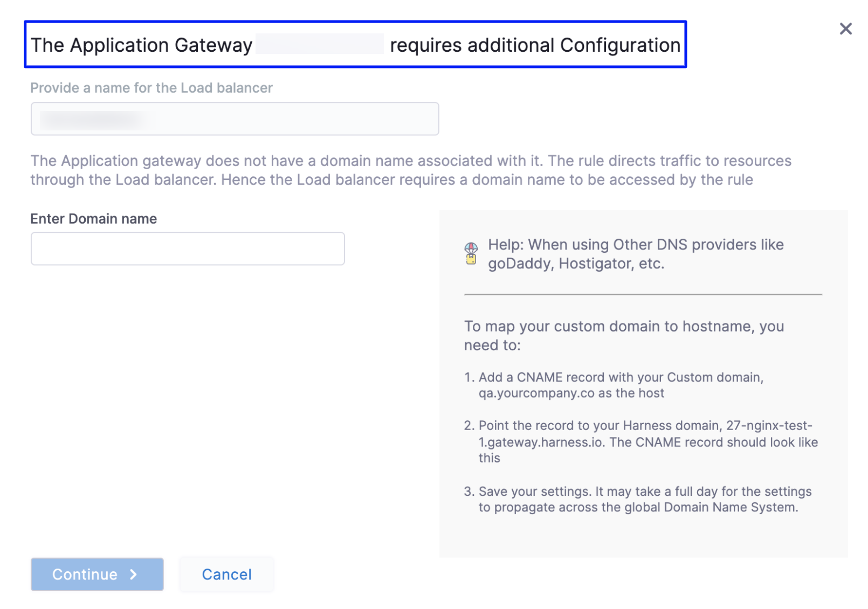
Task: Click the blurred load balancer name text
Action: click(92, 119)
